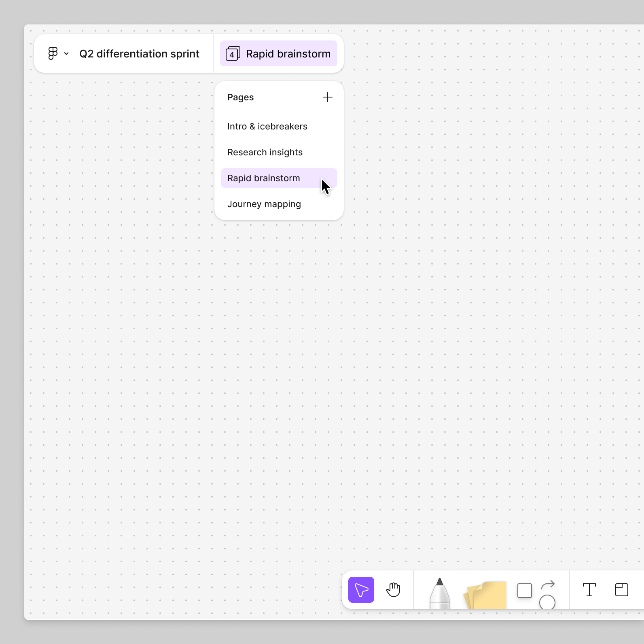This screenshot has height=644, width=644.
Task: Choose the yellow Sticky note tool
Action: coord(485,595)
